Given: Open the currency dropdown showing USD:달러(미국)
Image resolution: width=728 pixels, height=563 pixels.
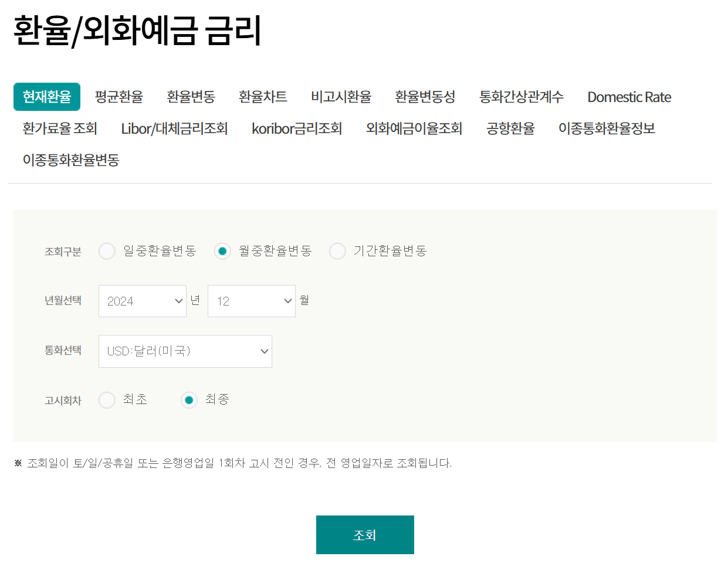Looking at the screenshot, I should (185, 351).
